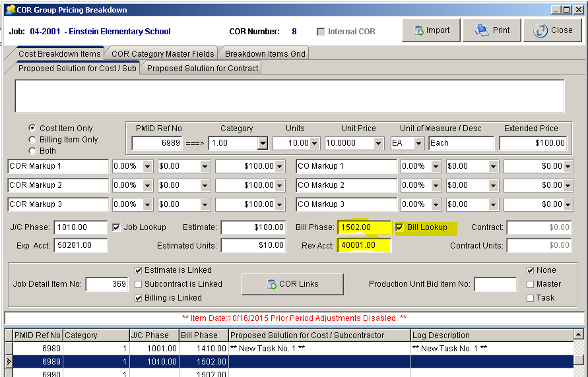Select Proposed Solution for Cost / Sub tab
The image size is (588, 377).
coord(77,68)
